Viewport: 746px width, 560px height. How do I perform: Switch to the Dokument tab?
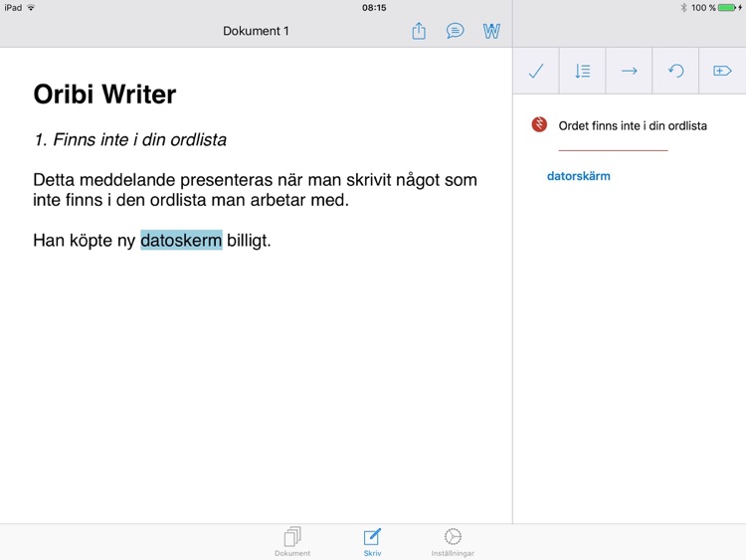[x=292, y=542]
